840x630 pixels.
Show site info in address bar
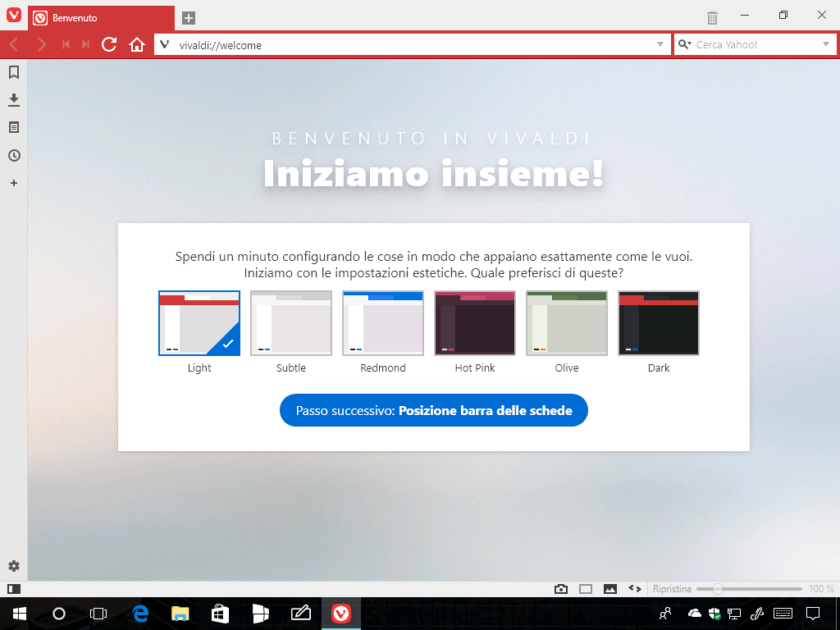[x=165, y=44]
